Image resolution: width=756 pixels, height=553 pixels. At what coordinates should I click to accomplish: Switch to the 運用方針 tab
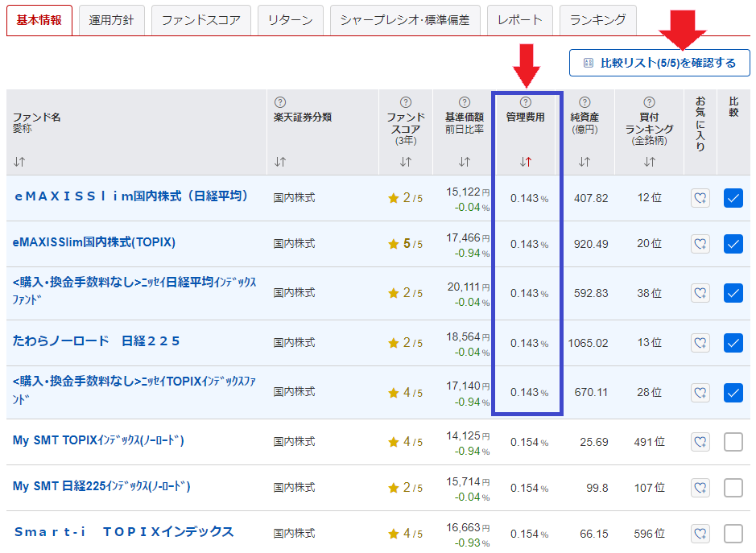pyautogui.click(x=111, y=20)
